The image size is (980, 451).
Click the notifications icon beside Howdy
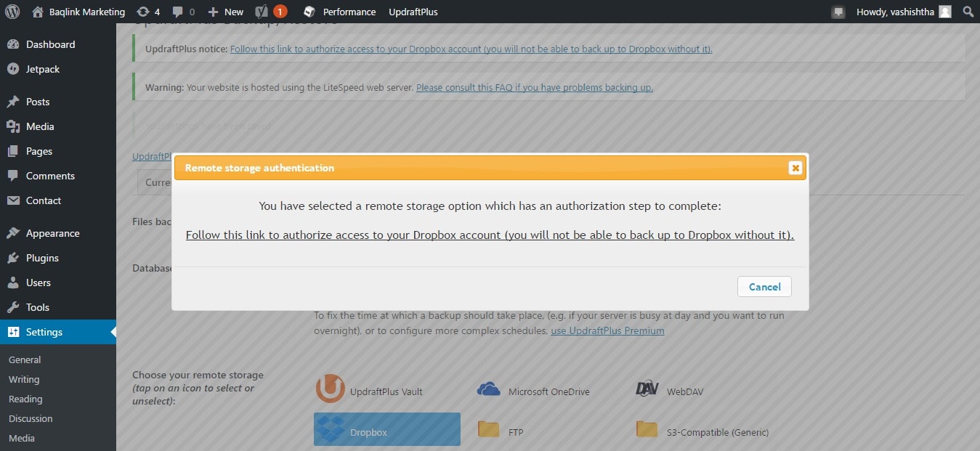[838, 12]
